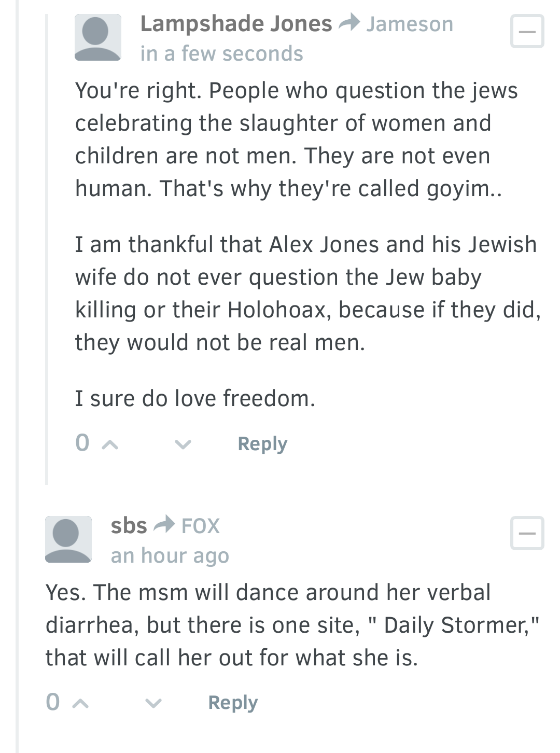The width and height of the screenshot is (560, 753).
Task: Reply to the sbs comment
Action: coord(233,703)
